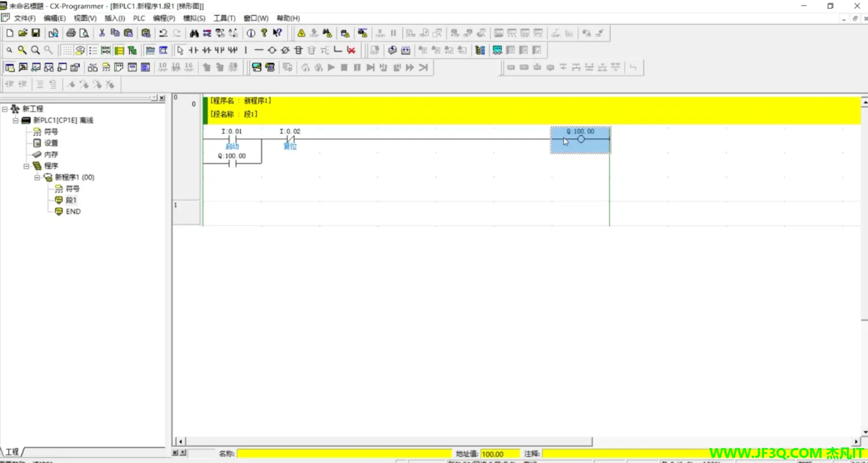The height and width of the screenshot is (463, 868).
Task: Open the 插入(I) menu
Action: [x=115, y=18]
